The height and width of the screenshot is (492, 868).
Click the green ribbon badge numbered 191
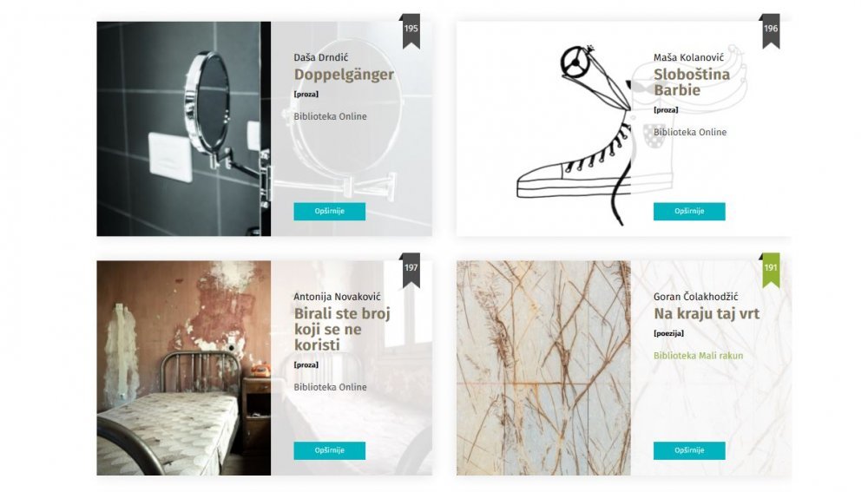[x=771, y=271]
